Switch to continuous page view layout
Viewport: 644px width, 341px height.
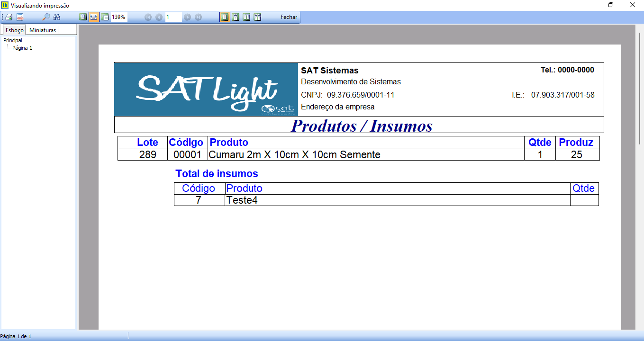click(x=236, y=17)
